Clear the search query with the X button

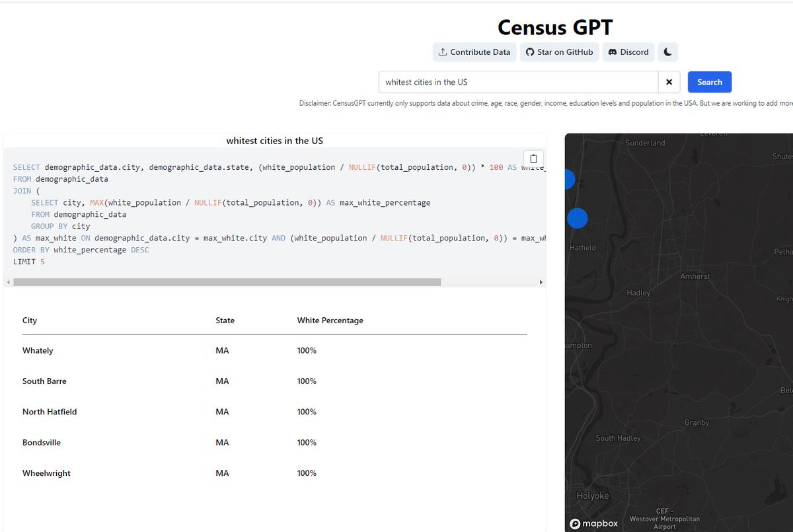pyautogui.click(x=669, y=82)
